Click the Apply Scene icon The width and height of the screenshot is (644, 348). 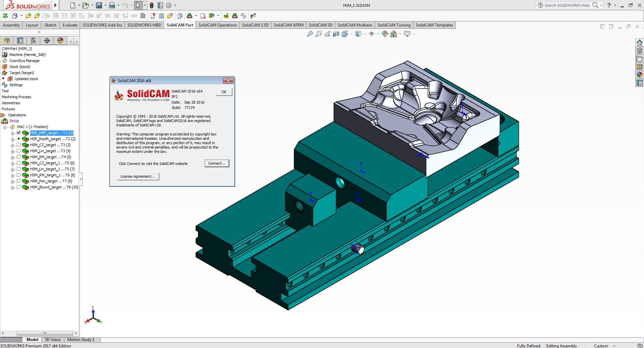394,34
